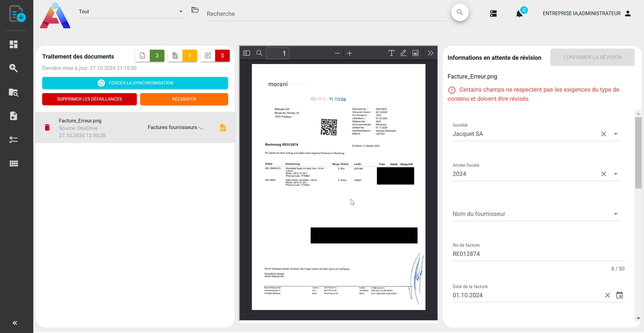
Task: Click the Réessayer button
Action: pyautogui.click(x=184, y=99)
